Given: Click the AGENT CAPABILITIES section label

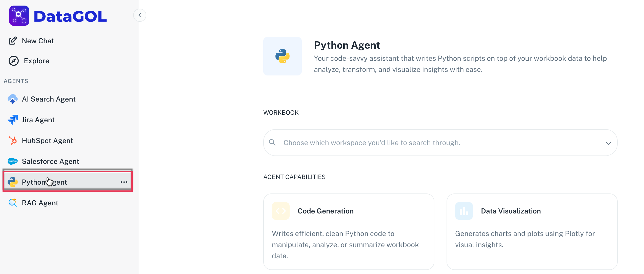Looking at the screenshot, I should [x=294, y=177].
